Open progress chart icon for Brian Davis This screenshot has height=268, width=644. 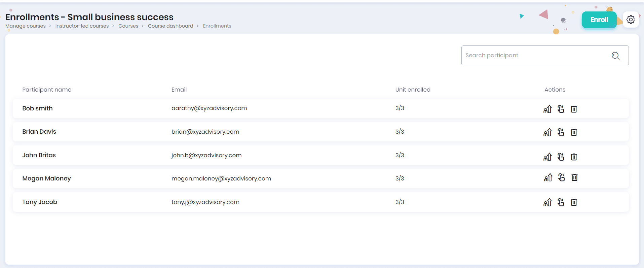click(547, 132)
